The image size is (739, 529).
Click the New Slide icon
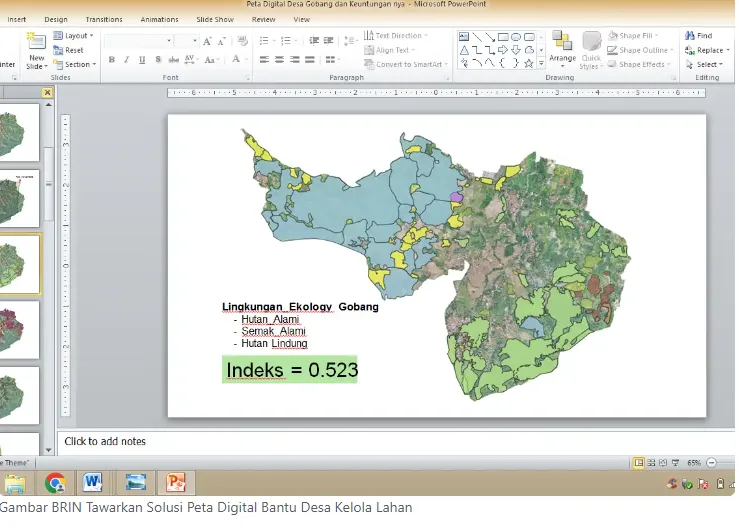coord(36,41)
